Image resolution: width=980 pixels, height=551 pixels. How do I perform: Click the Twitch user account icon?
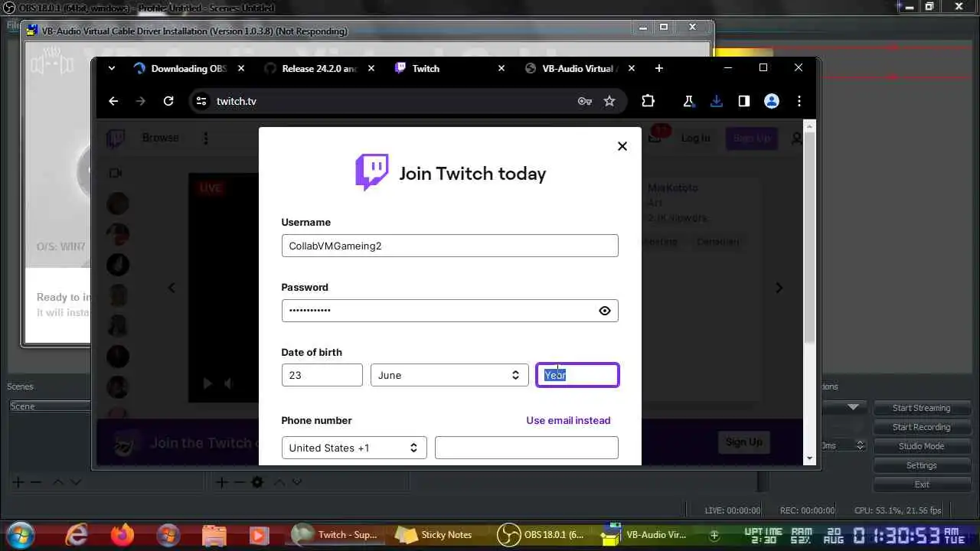pyautogui.click(x=797, y=139)
